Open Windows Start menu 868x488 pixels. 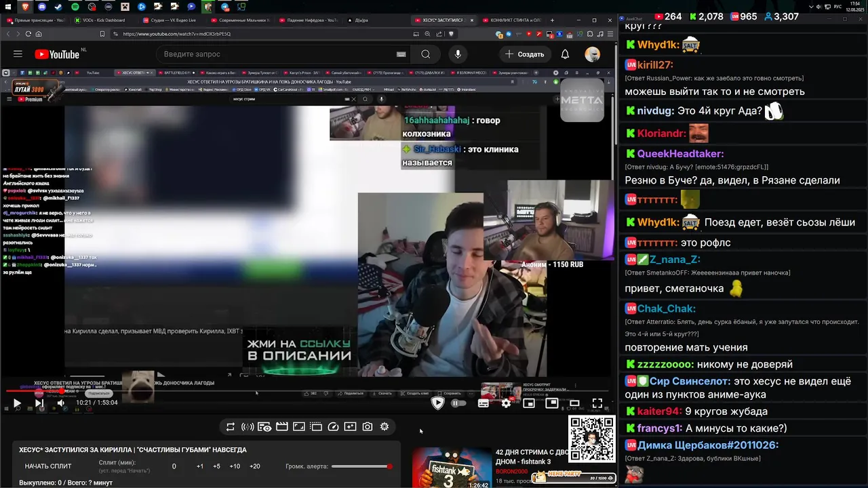pos(7,6)
